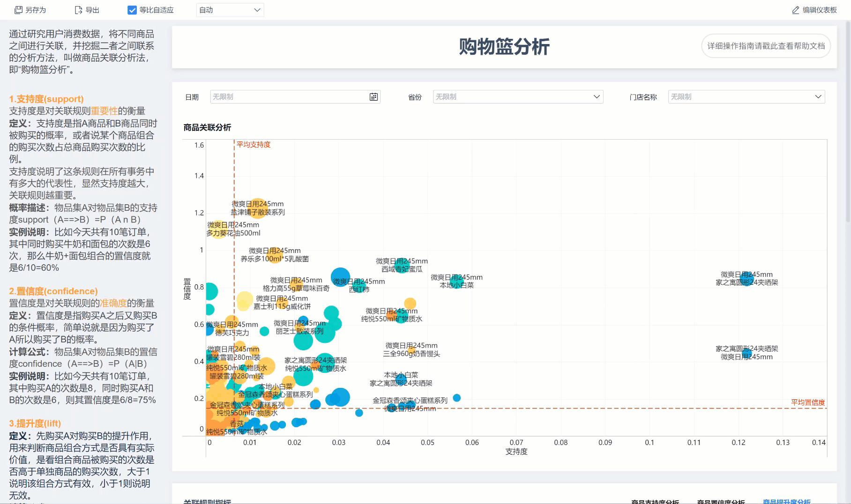The image size is (851, 504).
Task: Click the Save As (另存为) icon
Action: (19, 9)
